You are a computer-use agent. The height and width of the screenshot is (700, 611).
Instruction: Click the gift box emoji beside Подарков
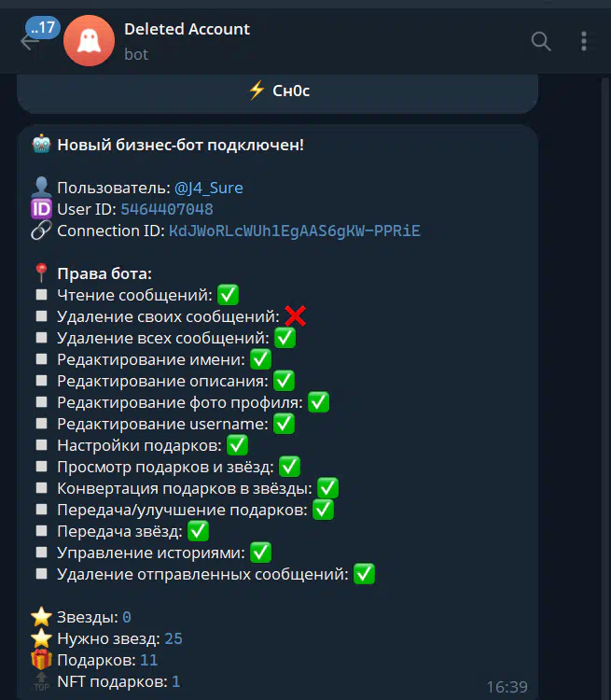41,659
